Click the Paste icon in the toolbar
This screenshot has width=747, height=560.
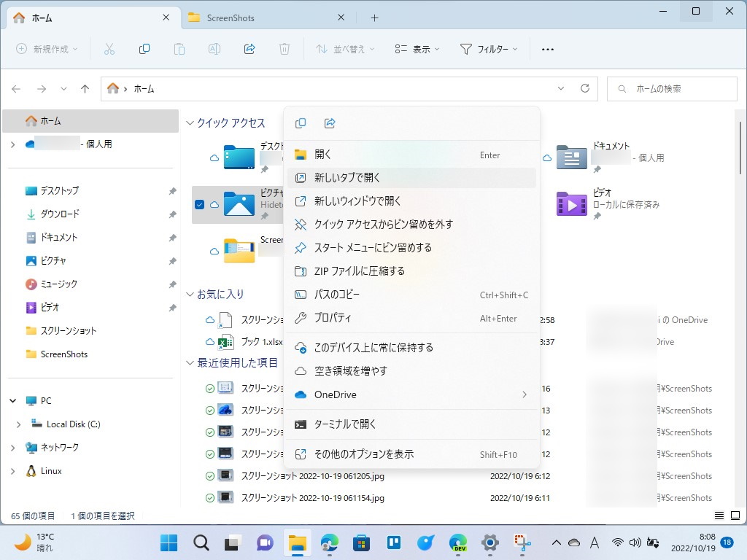(x=179, y=49)
